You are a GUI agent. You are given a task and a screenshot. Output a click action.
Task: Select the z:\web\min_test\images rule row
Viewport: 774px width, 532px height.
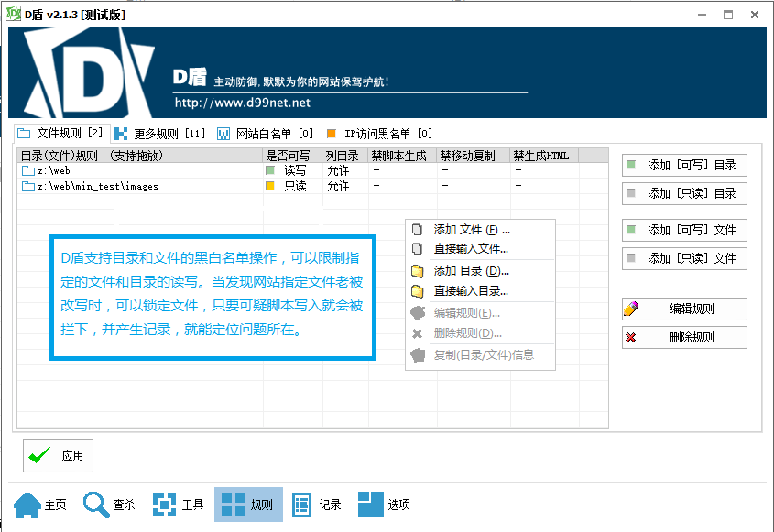[x=312, y=186]
